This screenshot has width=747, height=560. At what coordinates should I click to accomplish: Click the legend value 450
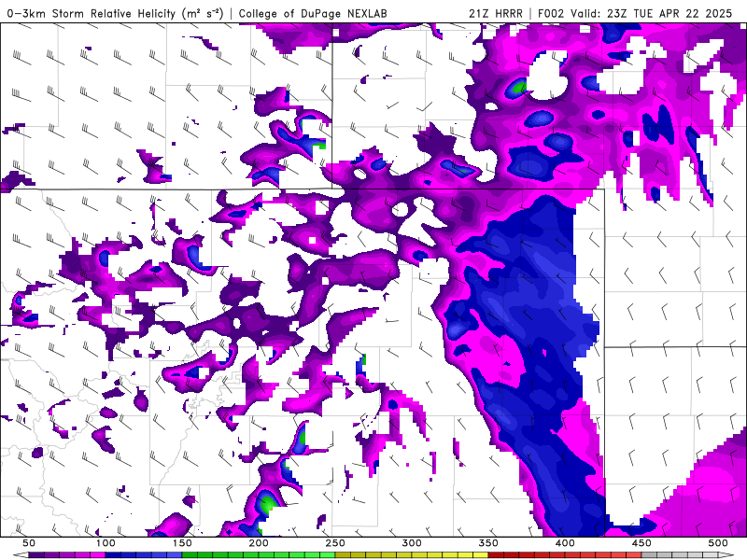pos(641,543)
